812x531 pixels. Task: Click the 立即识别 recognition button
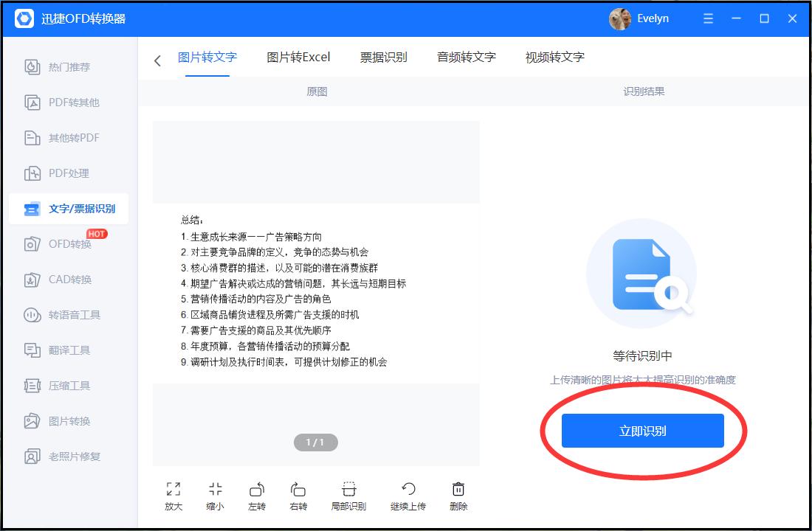[x=642, y=430]
